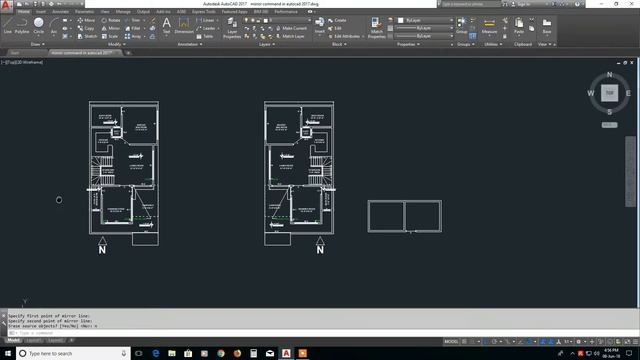Expand the Layers panel
The height and width of the screenshot is (360, 640).
pyautogui.click(x=267, y=44)
